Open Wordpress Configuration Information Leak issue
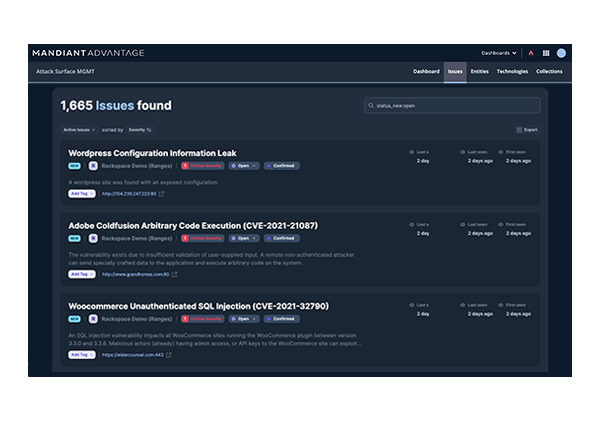This screenshot has width=600, height=421. [x=152, y=153]
